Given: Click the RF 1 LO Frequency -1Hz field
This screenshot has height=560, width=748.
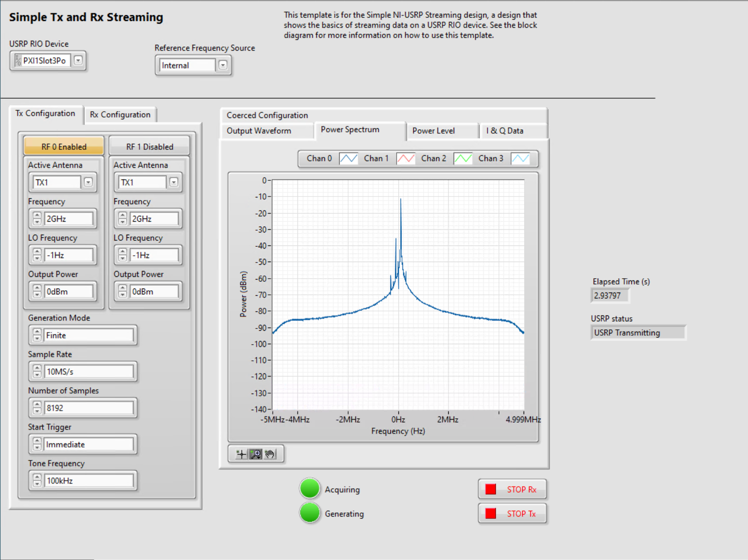Looking at the screenshot, I should (154, 255).
